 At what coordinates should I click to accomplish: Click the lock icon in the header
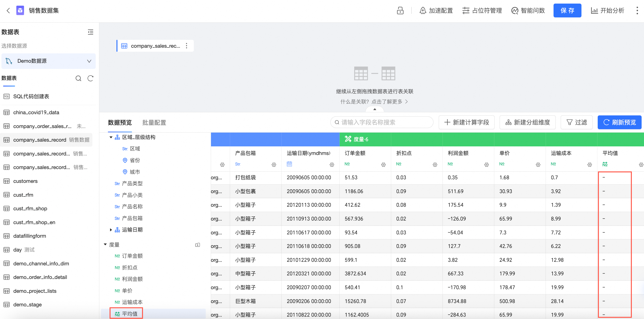click(x=400, y=10)
